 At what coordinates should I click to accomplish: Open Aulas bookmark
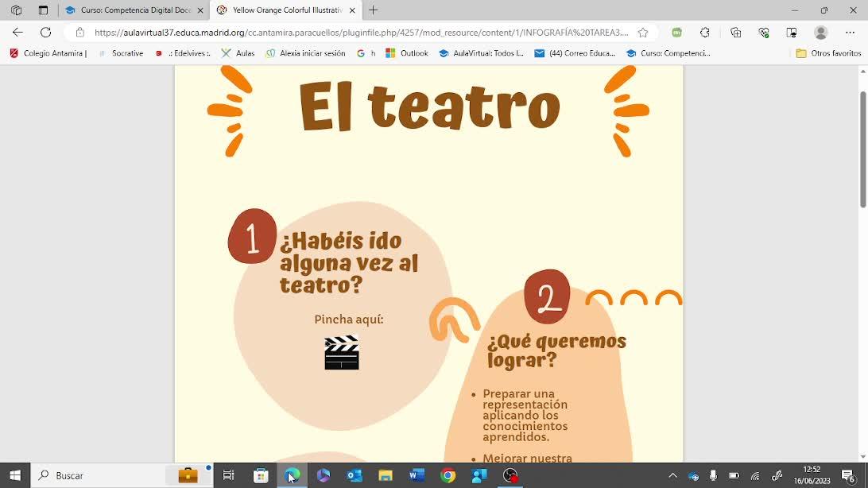pyautogui.click(x=238, y=53)
